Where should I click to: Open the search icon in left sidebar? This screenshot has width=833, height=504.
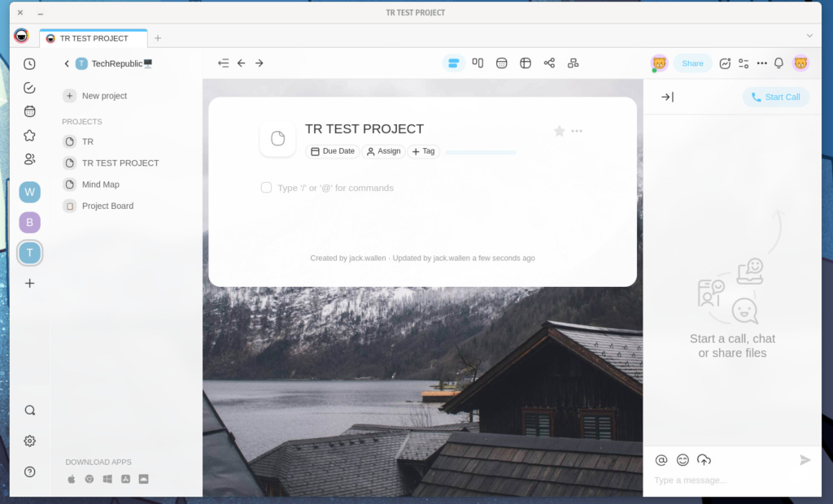click(30, 411)
